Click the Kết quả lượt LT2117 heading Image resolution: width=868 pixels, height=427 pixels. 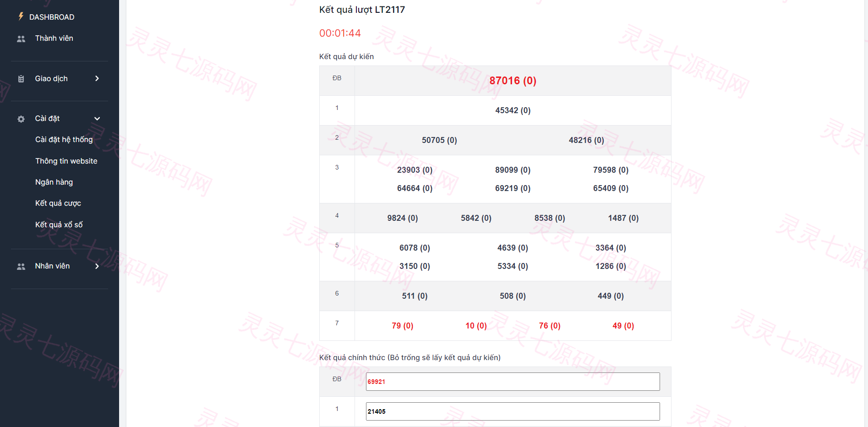click(x=362, y=10)
